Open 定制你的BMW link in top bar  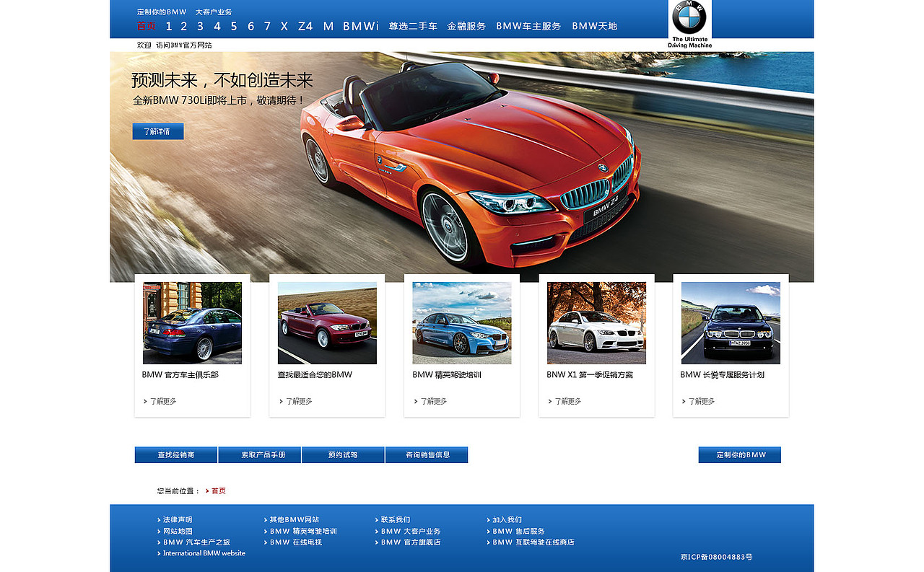(162, 12)
